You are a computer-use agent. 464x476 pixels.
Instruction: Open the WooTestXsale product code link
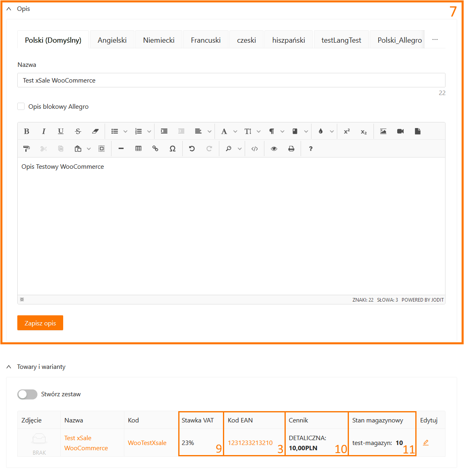pyautogui.click(x=147, y=443)
